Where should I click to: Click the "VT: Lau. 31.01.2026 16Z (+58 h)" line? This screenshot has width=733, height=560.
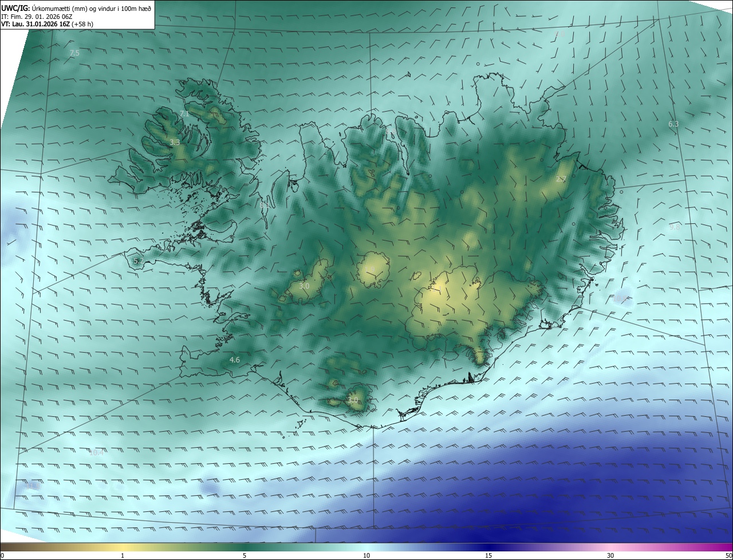point(48,24)
